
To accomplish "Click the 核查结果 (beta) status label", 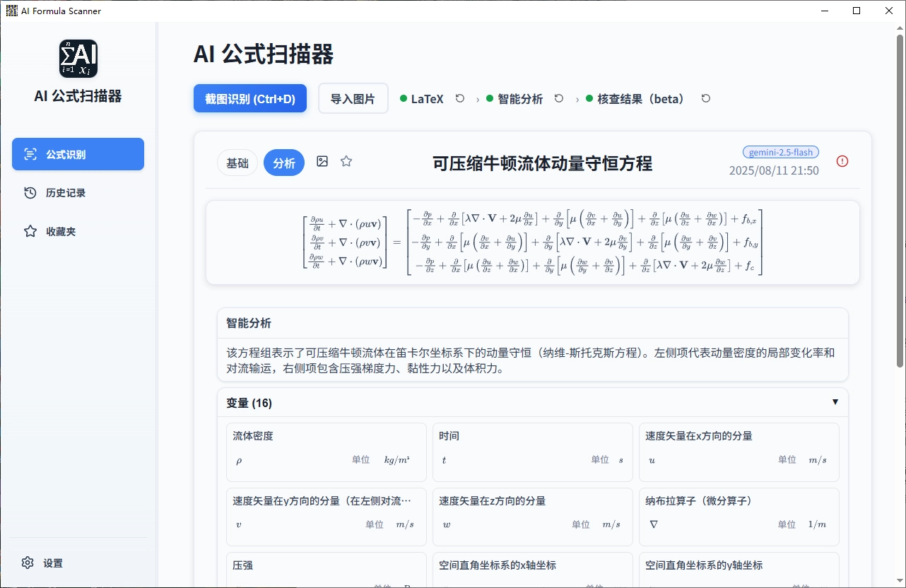I will click(x=643, y=99).
